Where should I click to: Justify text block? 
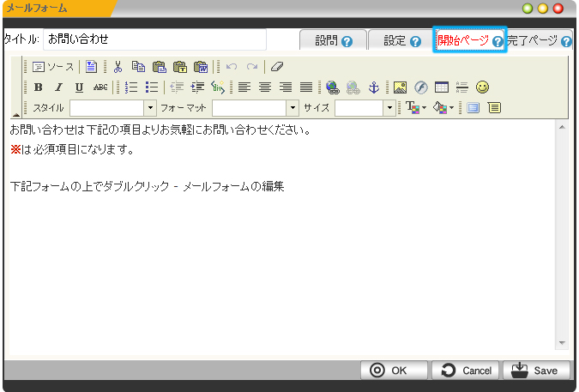306,87
